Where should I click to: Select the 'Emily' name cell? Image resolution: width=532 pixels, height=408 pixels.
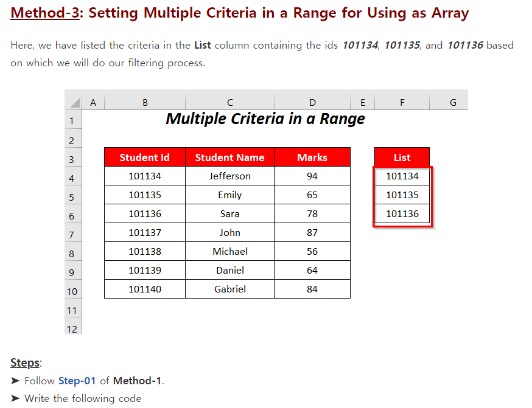(229, 195)
